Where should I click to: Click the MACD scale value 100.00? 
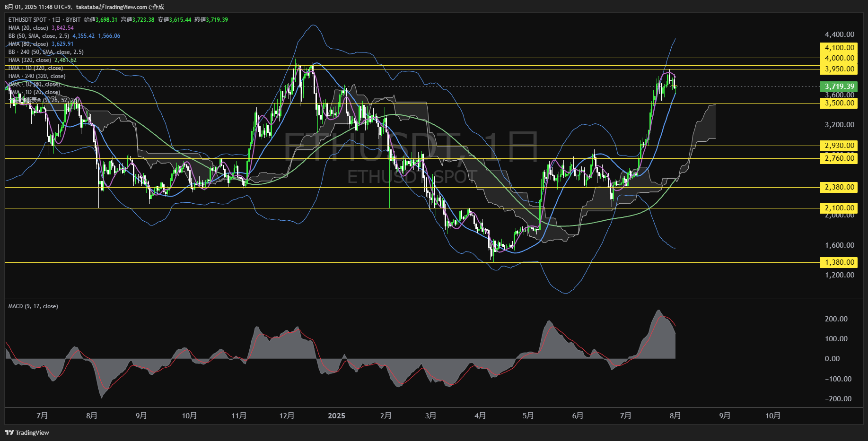click(x=836, y=339)
